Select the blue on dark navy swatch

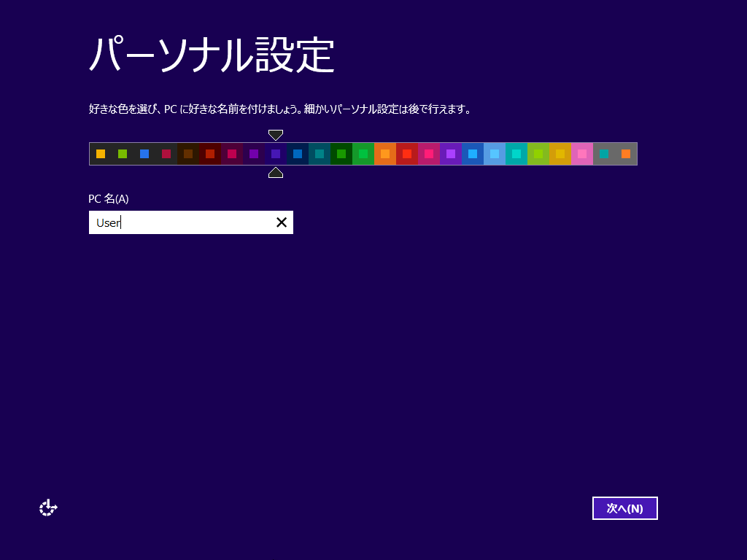(298, 154)
